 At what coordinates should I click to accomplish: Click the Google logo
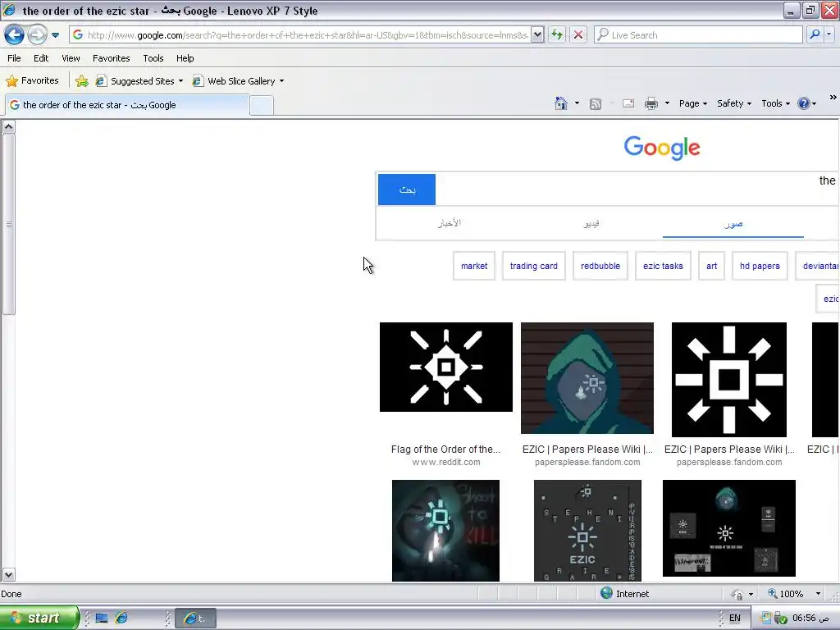click(662, 148)
